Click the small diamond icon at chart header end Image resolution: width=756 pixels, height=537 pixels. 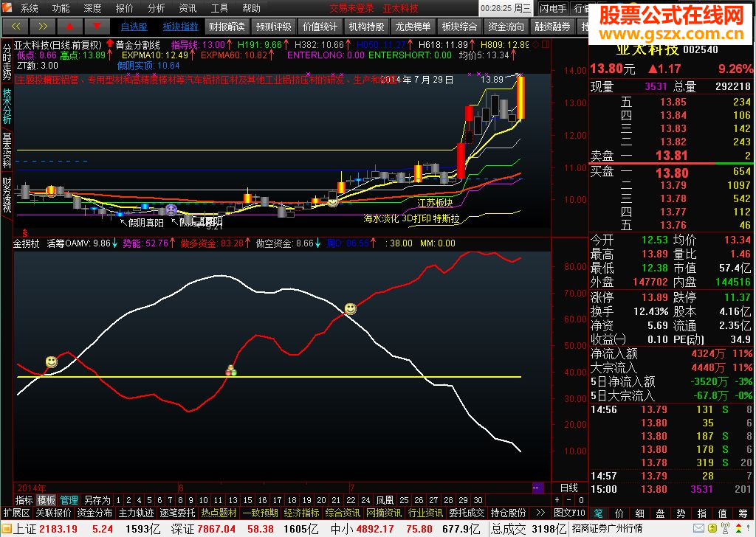[536, 44]
